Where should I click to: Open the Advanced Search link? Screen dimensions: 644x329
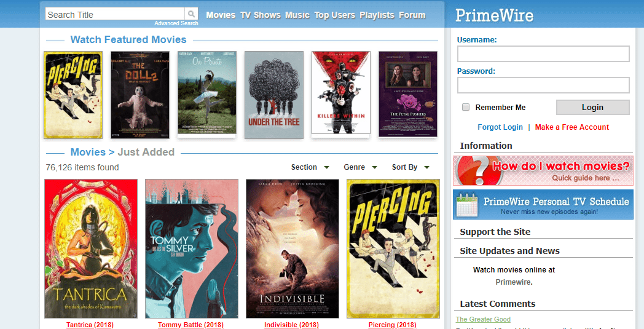[176, 23]
